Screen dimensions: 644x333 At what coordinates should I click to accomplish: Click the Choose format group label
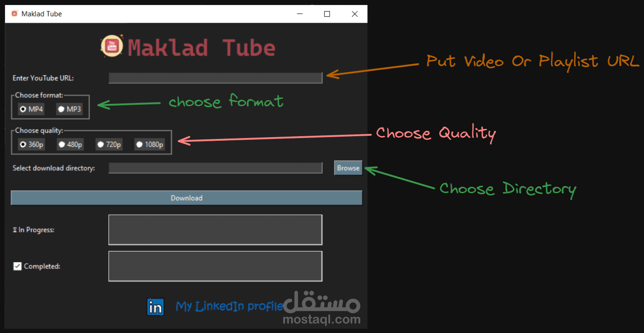click(x=37, y=95)
